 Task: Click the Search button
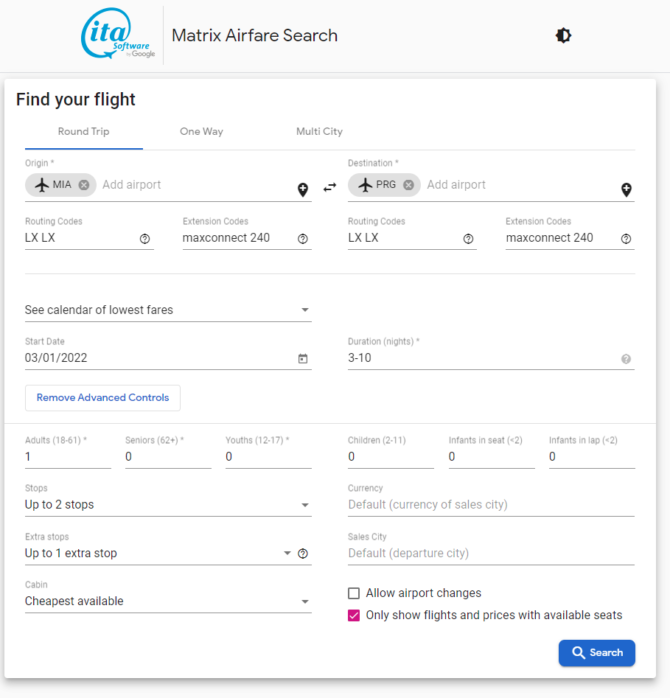pyautogui.click(x=596, y=653)
